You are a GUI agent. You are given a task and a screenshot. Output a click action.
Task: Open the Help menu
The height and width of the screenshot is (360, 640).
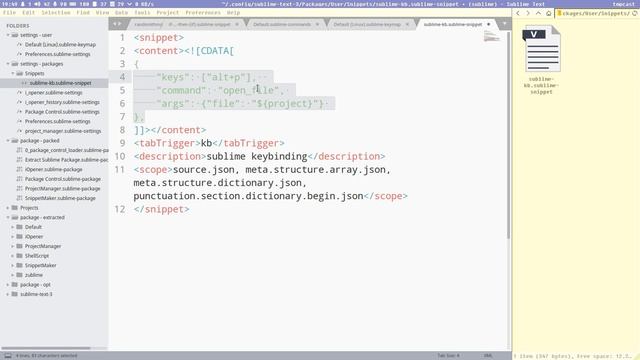click(233, 13)
